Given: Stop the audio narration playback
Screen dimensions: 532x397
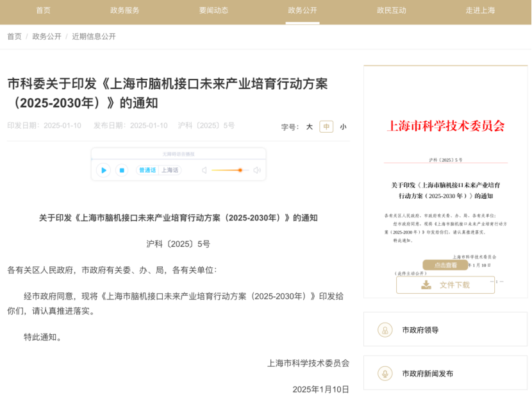Looking at the screenshot, I should pyautogui.click(x=122, y=170).
